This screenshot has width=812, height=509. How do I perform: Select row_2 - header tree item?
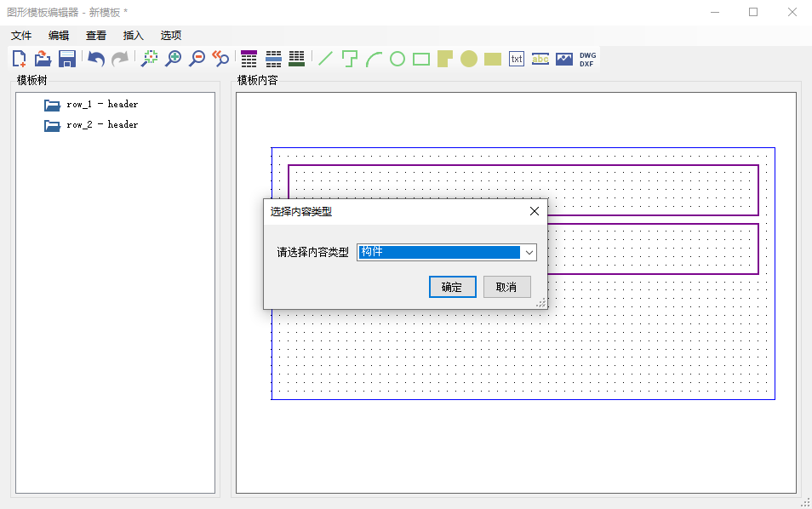coord(102,125)
